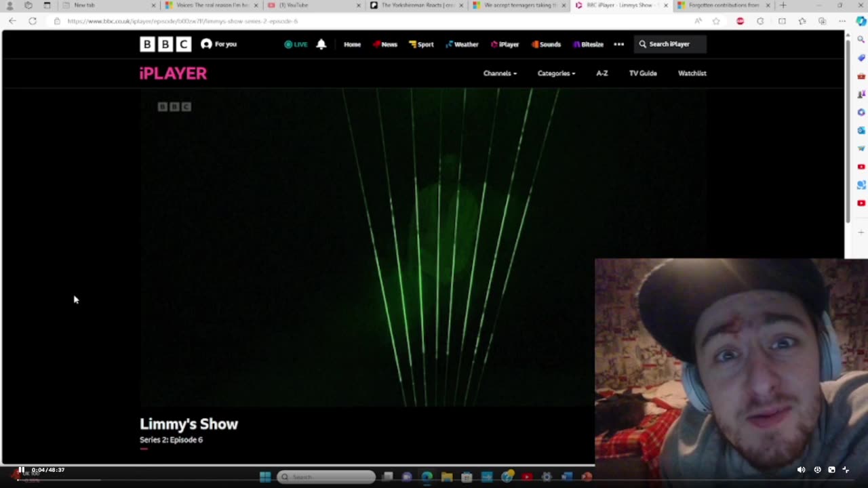Viewport: 868px width, 488px height.
Task: Open the Copilot icon in toolbar
Action: coord(861,21)
